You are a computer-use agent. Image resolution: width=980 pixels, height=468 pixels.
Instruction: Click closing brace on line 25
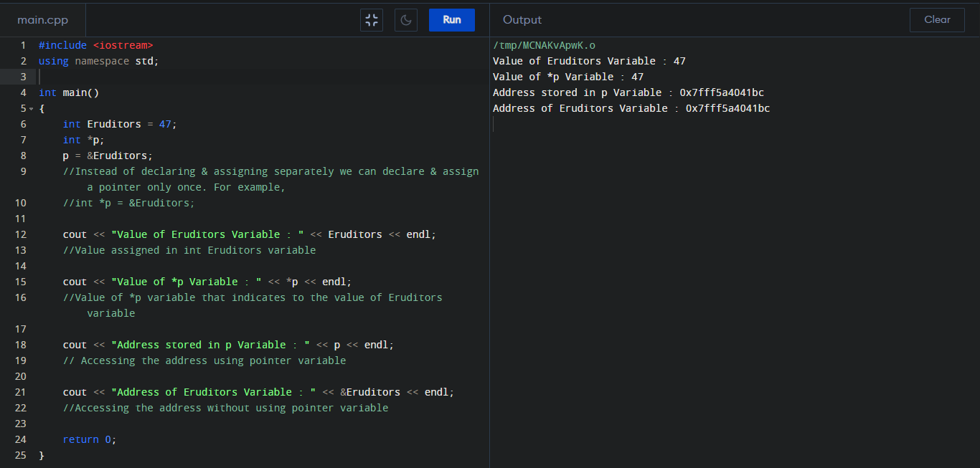pyautogui.click(x=42, y=455)
